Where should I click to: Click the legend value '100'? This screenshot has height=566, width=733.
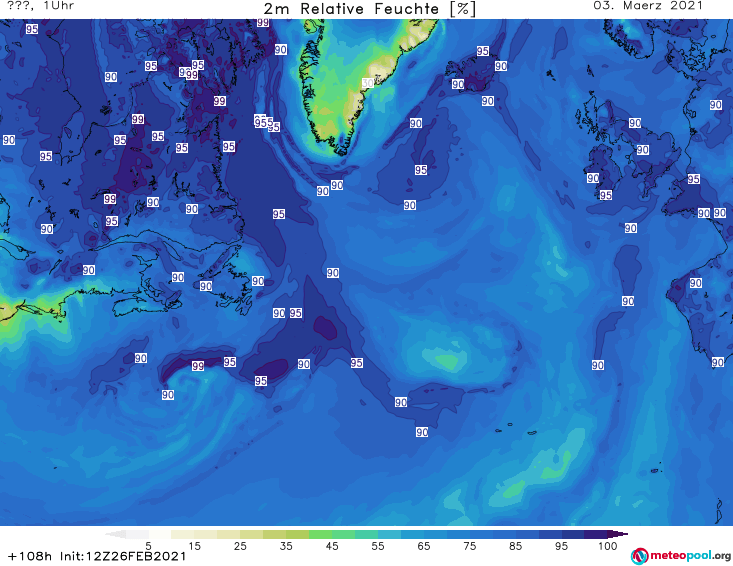point(608,546)
